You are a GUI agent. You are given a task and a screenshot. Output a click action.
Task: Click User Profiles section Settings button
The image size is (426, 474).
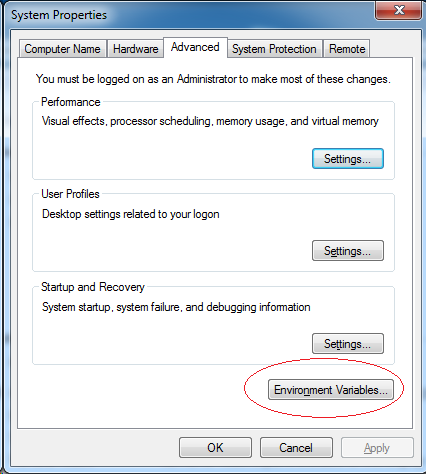pyautogui.click(x=348, y=251)
